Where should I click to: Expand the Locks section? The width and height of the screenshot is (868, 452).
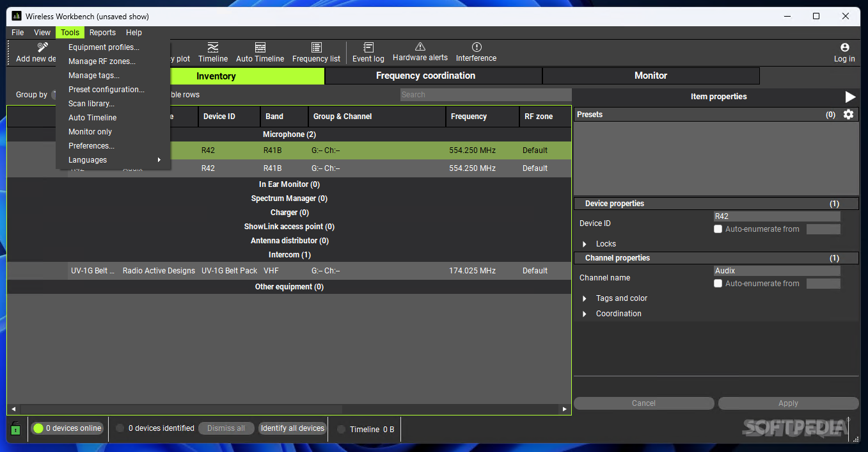click(x=585, y=244)
